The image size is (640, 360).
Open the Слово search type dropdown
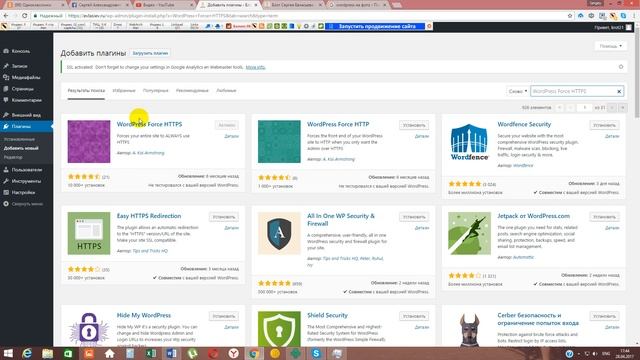[x=518, y=91]
